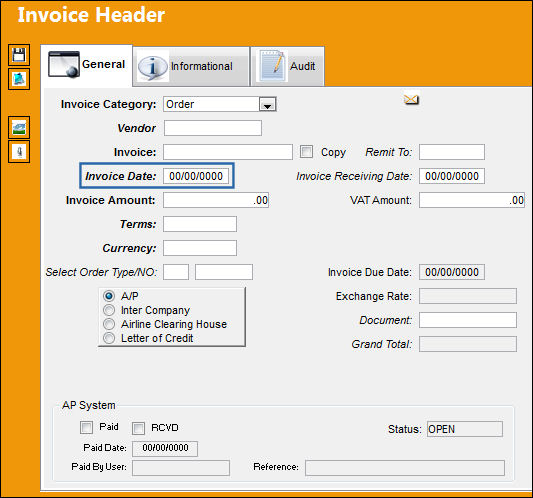
Task: Click the Document input field
Action: (468, 320)
